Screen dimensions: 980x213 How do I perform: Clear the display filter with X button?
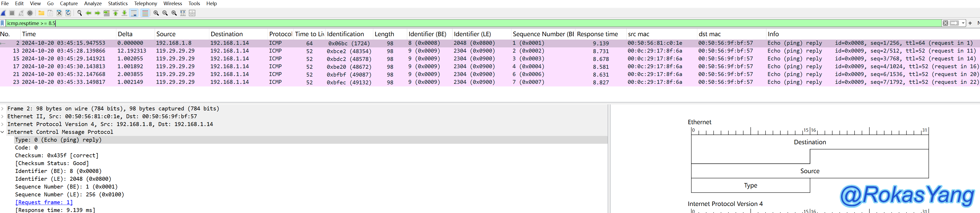945,23
